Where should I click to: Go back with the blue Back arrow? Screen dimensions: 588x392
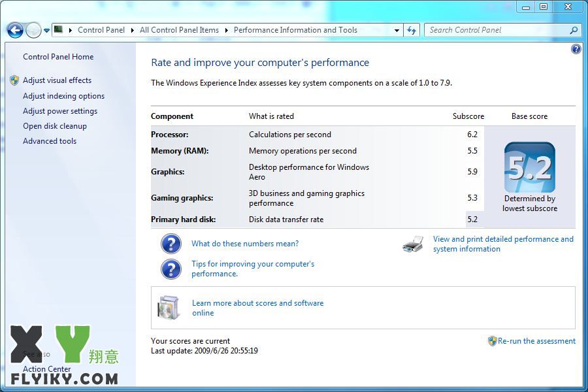coord(15,31)
